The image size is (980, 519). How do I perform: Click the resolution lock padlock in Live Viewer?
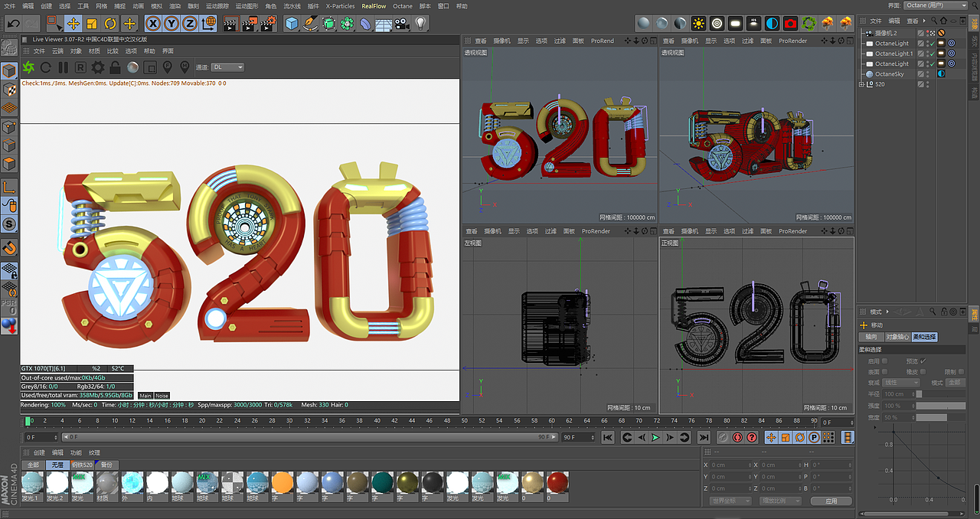115,67
